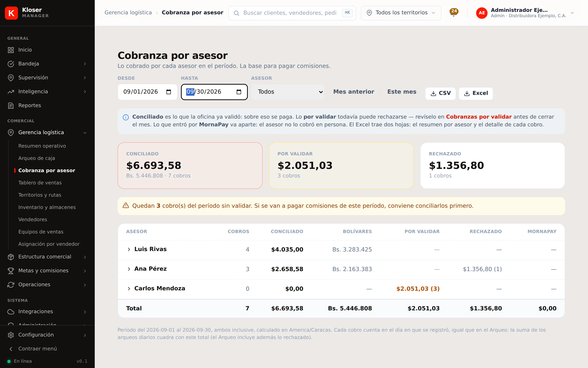Screen dimensions: 588x368
Task: Download the report as Excel
Action: (x=476, y=93)
